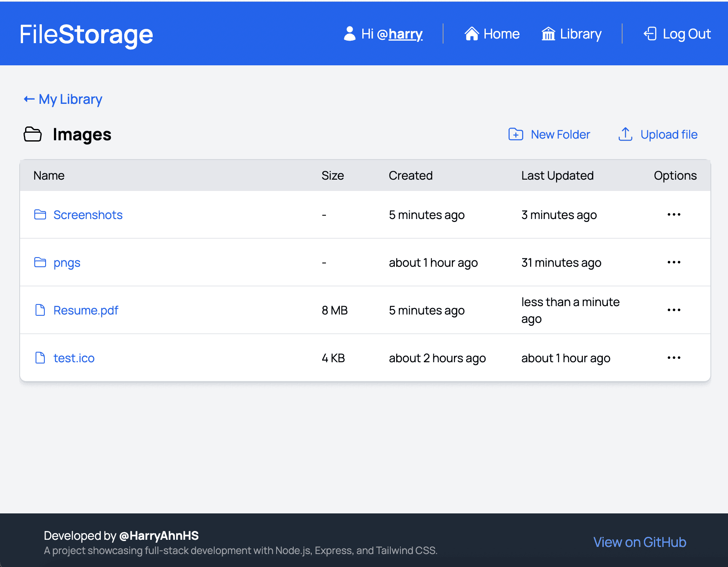Click the New Folder plus icon
This screenshot has width=728, height=567.
tap(516, 134)
